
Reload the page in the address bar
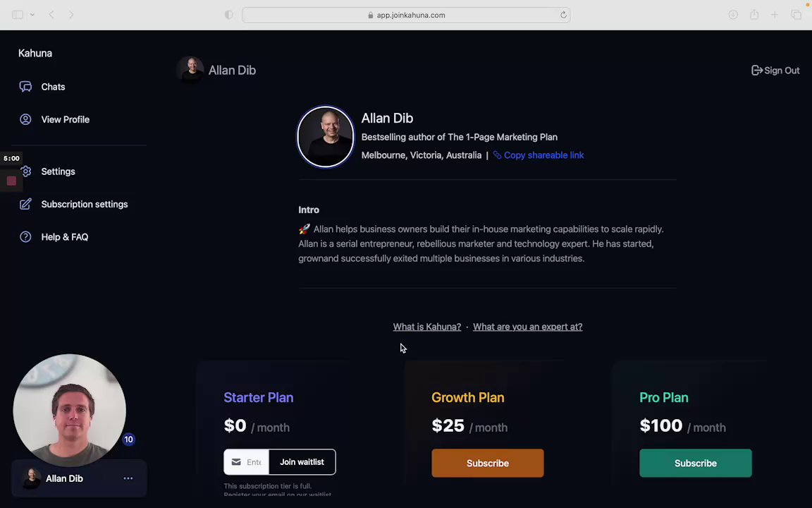pyautogui.click(x=563, y=15)
